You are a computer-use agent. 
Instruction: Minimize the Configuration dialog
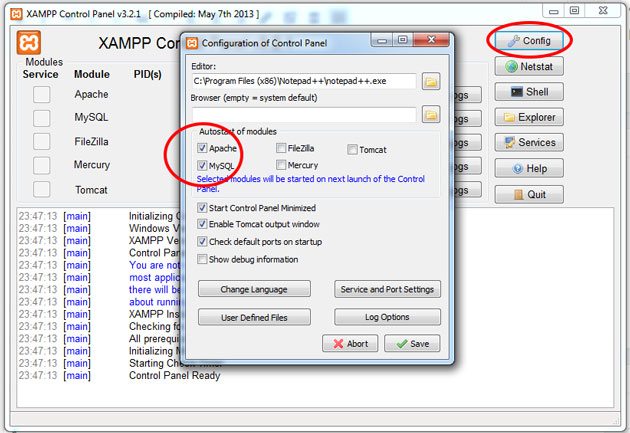pos(382,39)
